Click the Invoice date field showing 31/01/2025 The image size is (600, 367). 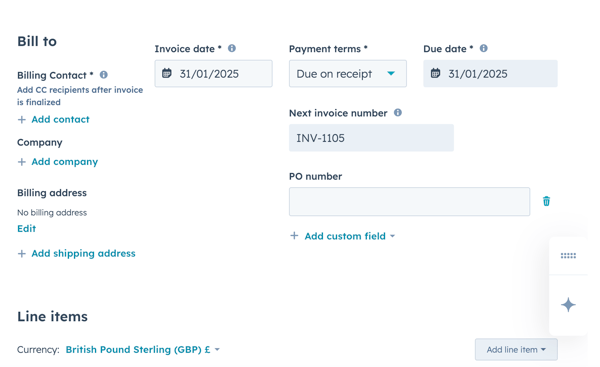214,73
